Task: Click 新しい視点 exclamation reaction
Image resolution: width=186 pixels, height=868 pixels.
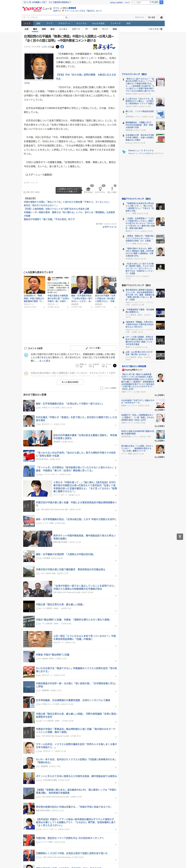Action: coord(112,189)
